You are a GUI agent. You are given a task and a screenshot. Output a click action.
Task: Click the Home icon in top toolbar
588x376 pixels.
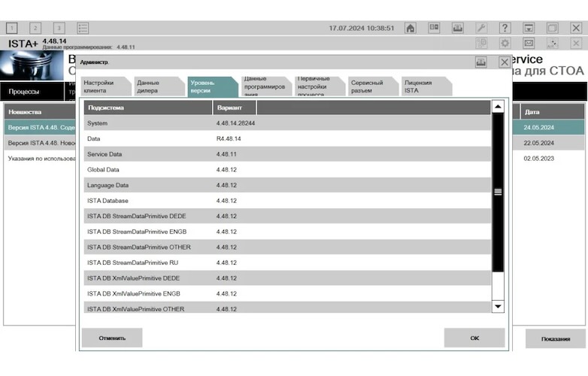pyautogui.click(x=411, y=28)
